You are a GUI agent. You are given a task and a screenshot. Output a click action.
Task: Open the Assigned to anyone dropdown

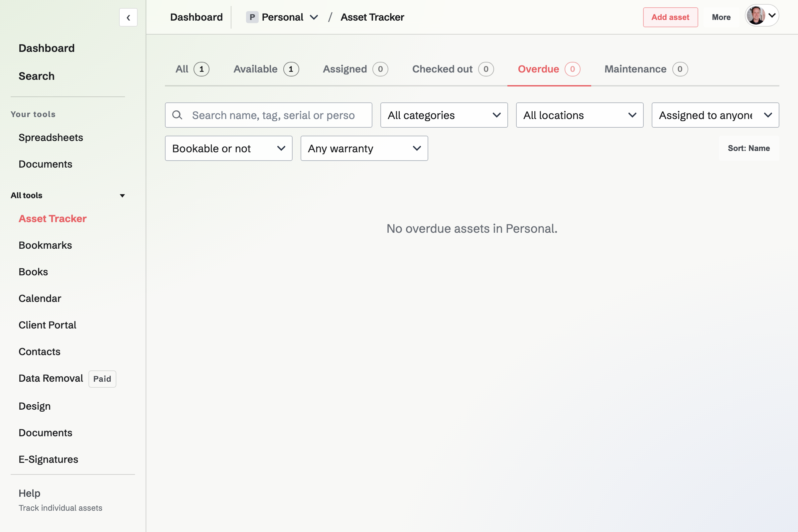(715, 115)
